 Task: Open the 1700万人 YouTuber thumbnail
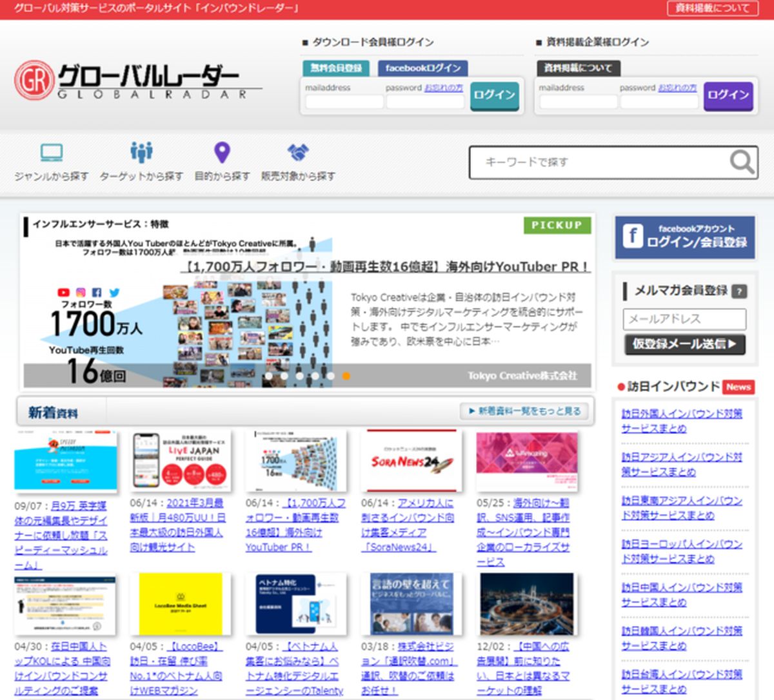point(296,462)
